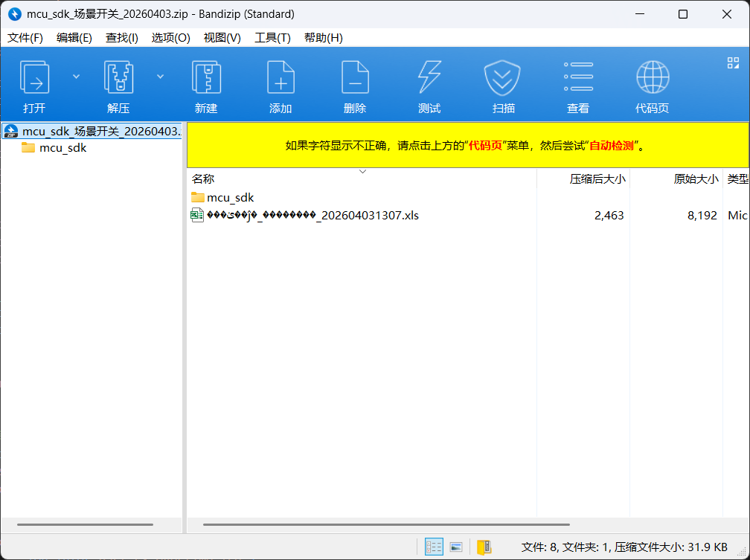Click the 测试 (Test) toolbar icon
Image resolution: width=750 pixels, height=560 pixels.
(x=429, y=77)
